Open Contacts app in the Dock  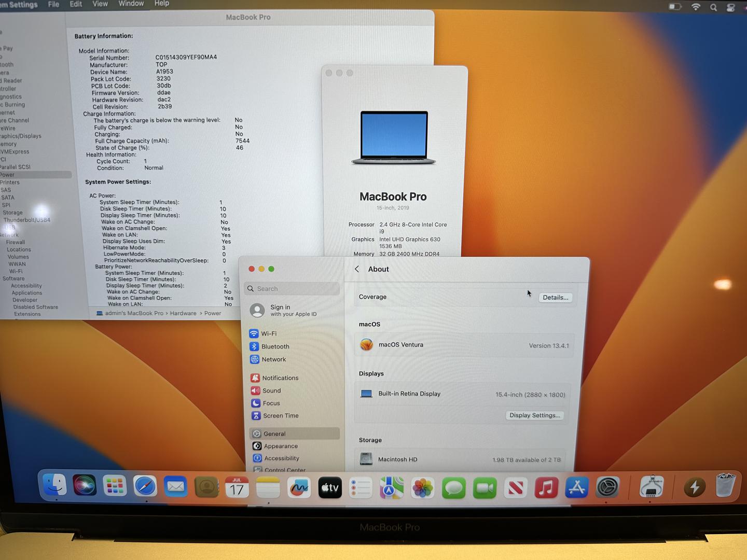click(206, 487)
